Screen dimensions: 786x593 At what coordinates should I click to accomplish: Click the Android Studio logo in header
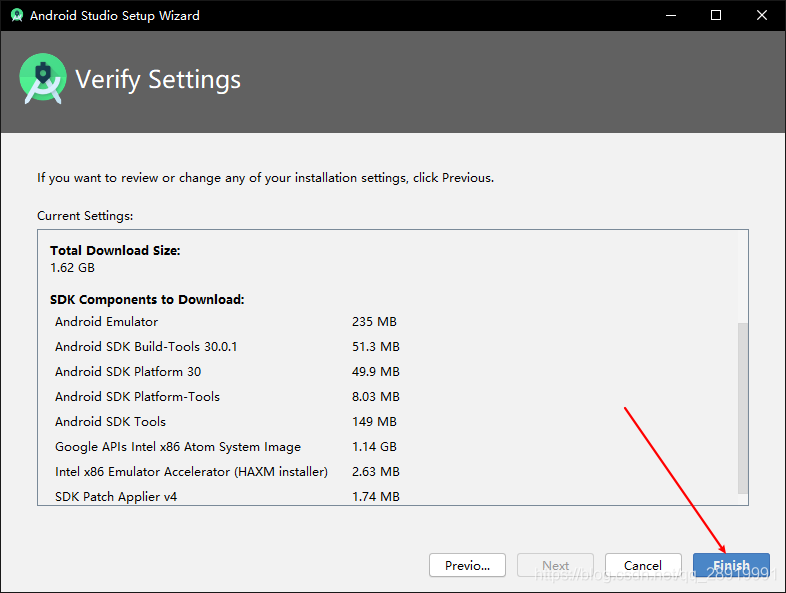(43, 80)
